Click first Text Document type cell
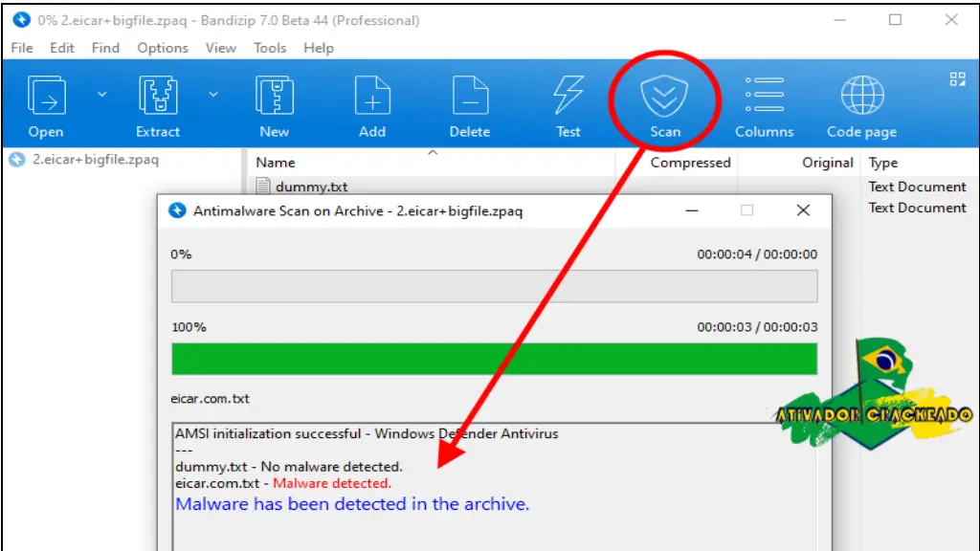This screenshot has width=980, height=551. click(x=917, y=187)
